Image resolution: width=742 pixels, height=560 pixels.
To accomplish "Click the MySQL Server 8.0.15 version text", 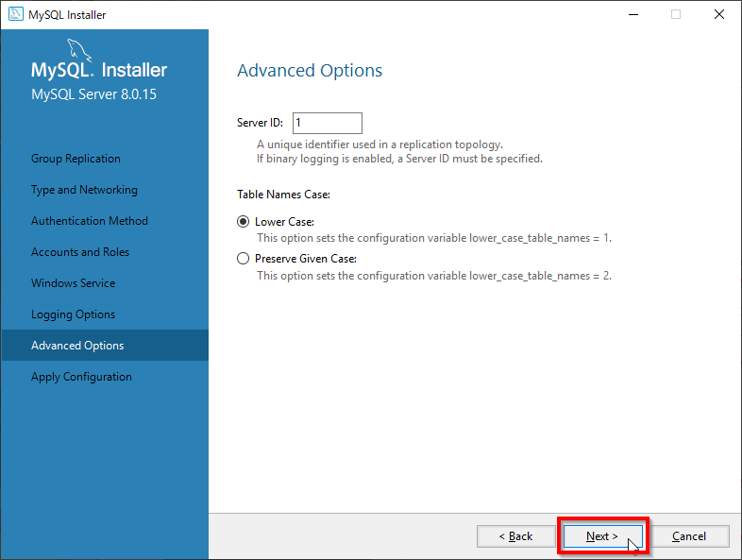I will click(x=93, y=94).
